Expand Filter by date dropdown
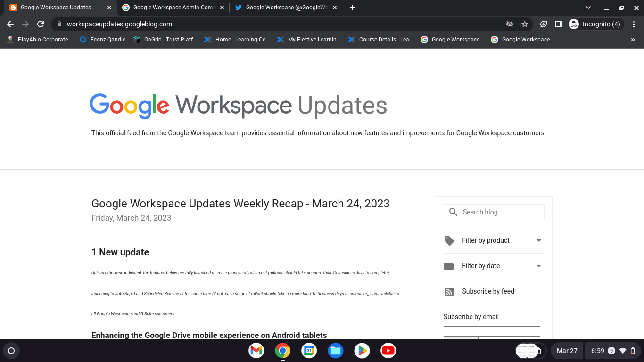Viewport: 644px width, 362px height. [x=494, y=266]
